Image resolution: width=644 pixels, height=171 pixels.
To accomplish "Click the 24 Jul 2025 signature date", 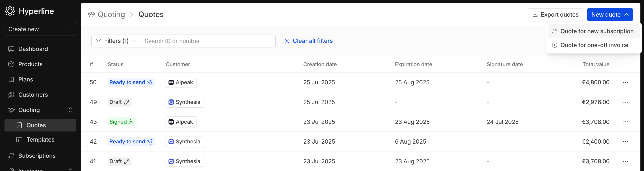I will click(503, 122).
